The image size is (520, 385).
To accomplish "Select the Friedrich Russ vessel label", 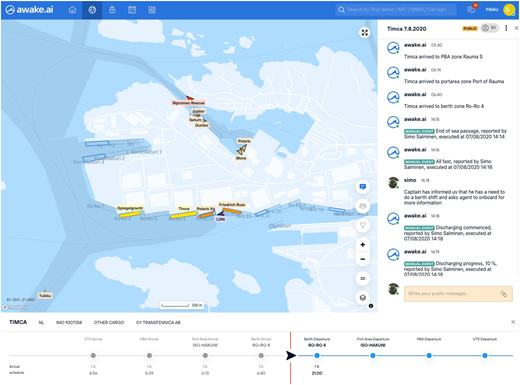I will [232, 204].
